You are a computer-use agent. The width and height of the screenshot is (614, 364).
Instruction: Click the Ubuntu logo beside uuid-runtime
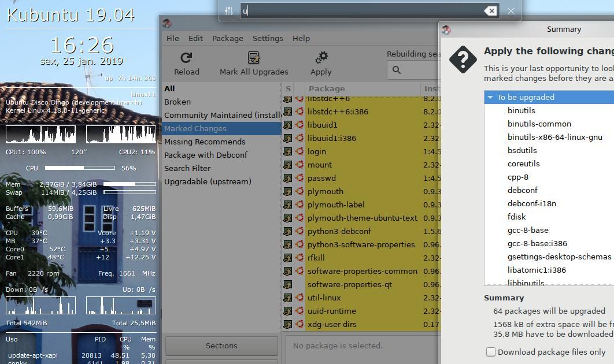[299, 311]
